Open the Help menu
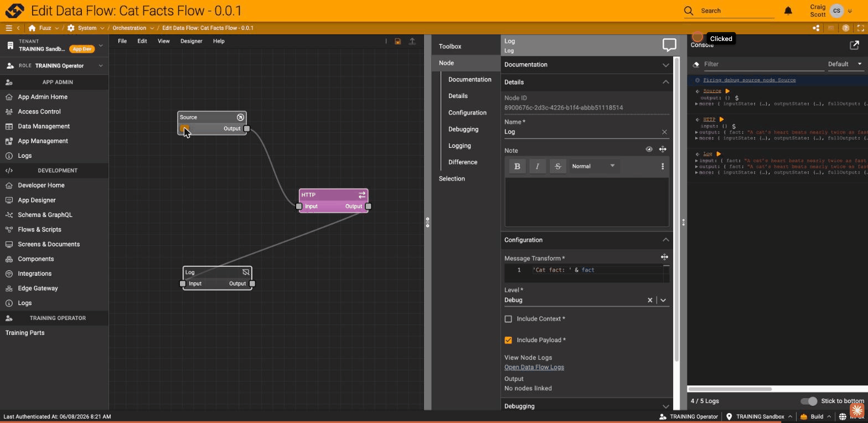 click(219, 41)
